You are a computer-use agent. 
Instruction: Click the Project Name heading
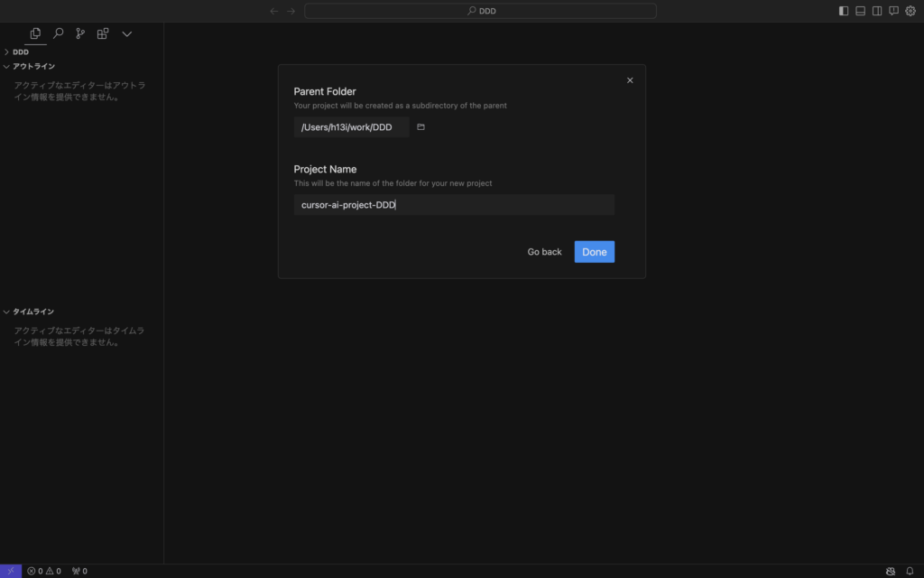pos(325,169)
